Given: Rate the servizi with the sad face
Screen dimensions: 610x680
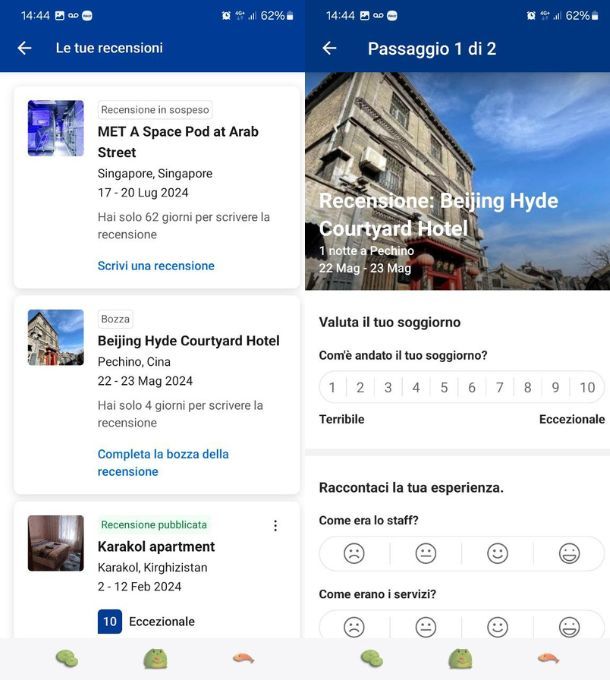Looking at the screenshot, I should point(354,627).
